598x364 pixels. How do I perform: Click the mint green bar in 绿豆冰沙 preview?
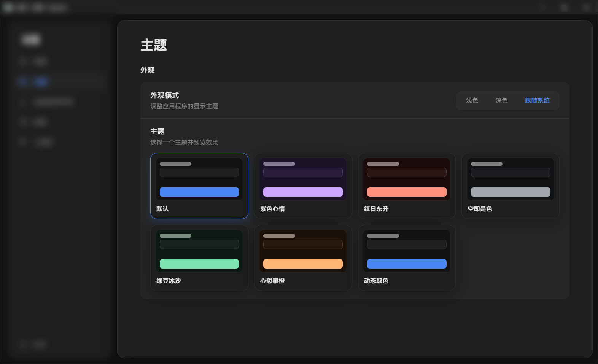pyautogui.click(x=199, y=264)
